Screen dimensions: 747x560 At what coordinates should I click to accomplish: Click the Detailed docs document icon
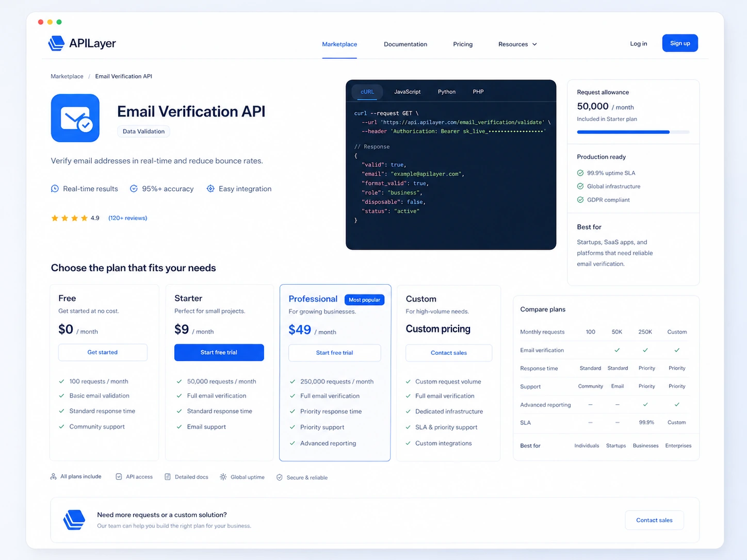[x=168, y=477]
